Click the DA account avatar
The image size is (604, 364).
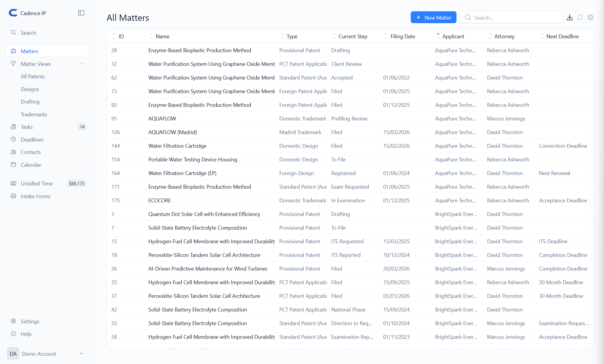[13, 354]
